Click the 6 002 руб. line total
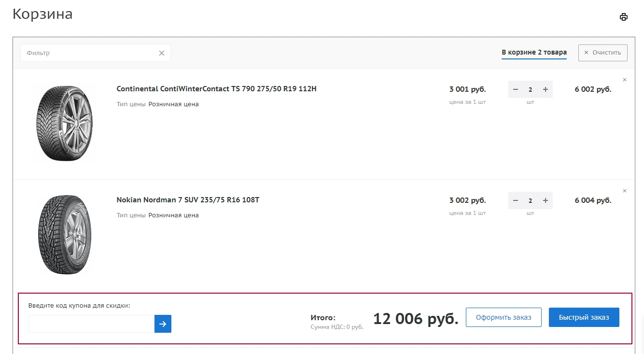This screenshot has height=354, width=644. tap(593, 89)
